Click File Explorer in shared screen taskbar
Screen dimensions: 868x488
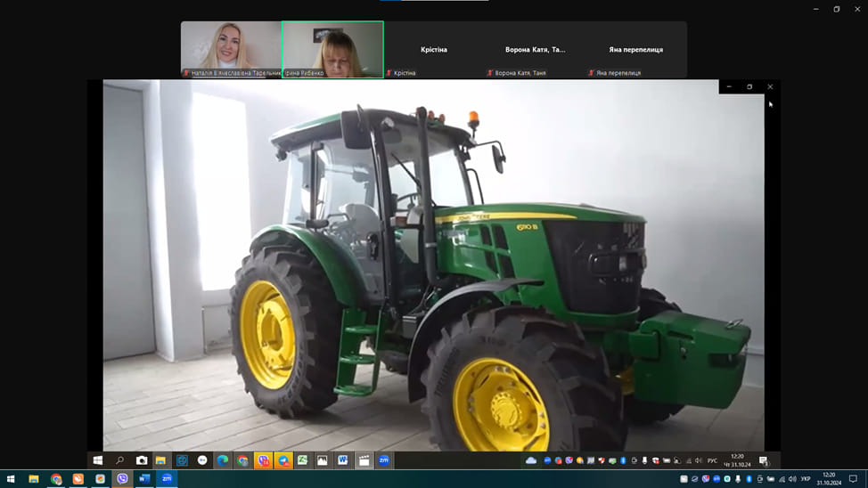pyautogui.click(x=160, y=460)
